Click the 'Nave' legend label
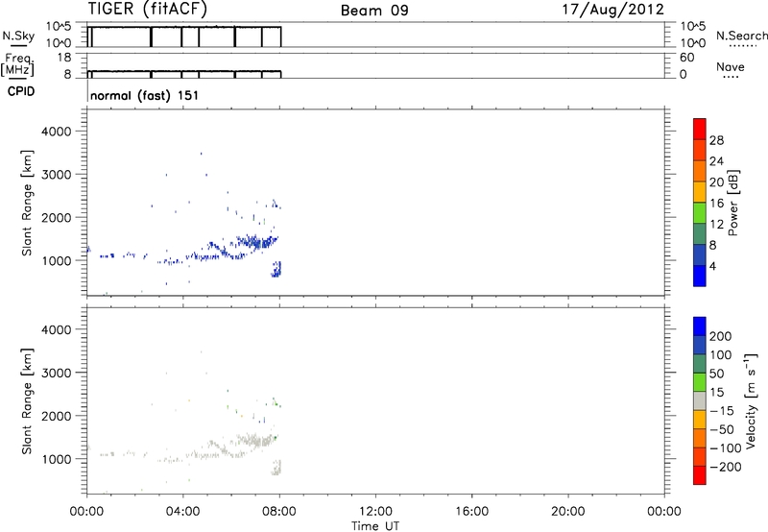 (x=731, y=66)
